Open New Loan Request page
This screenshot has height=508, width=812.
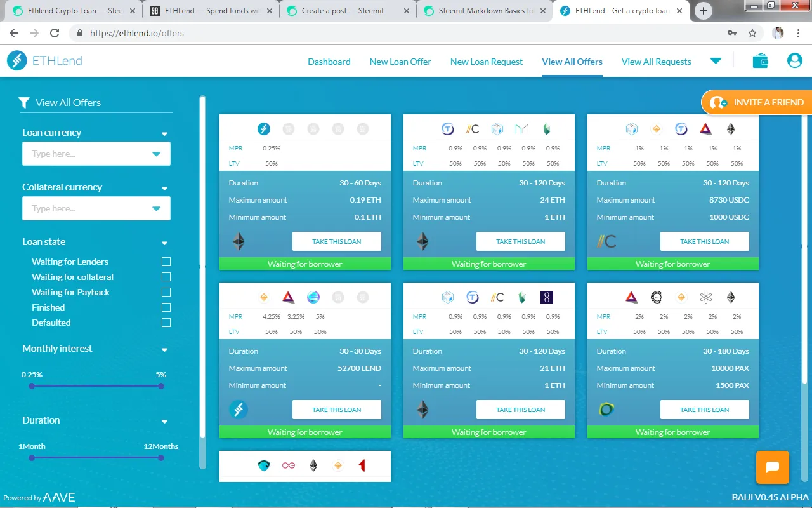(x=487, y=62)
